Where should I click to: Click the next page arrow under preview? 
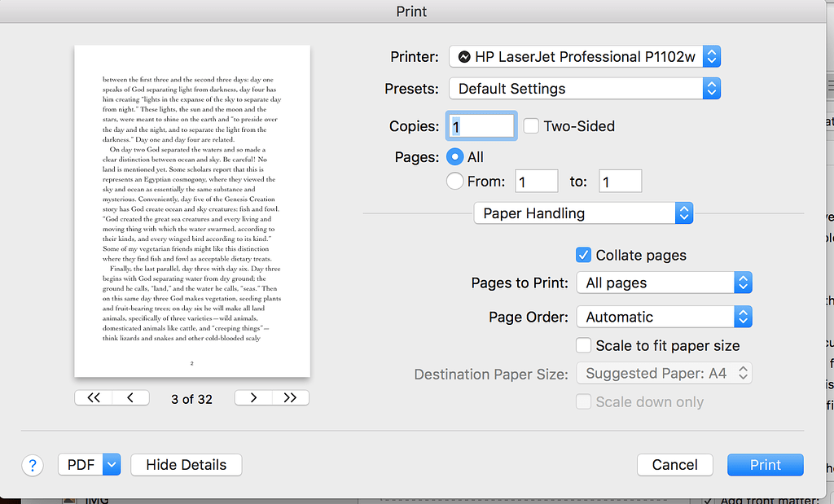pos(253,397)
